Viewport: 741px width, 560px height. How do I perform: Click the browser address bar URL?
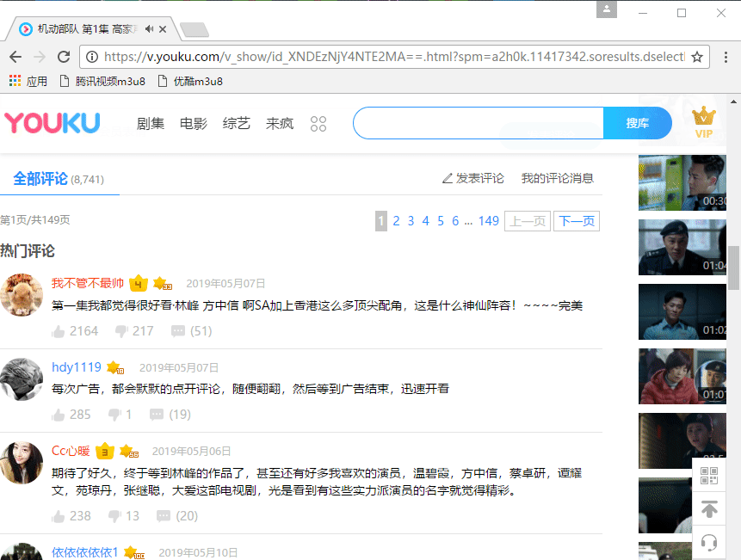coord(393,57)
